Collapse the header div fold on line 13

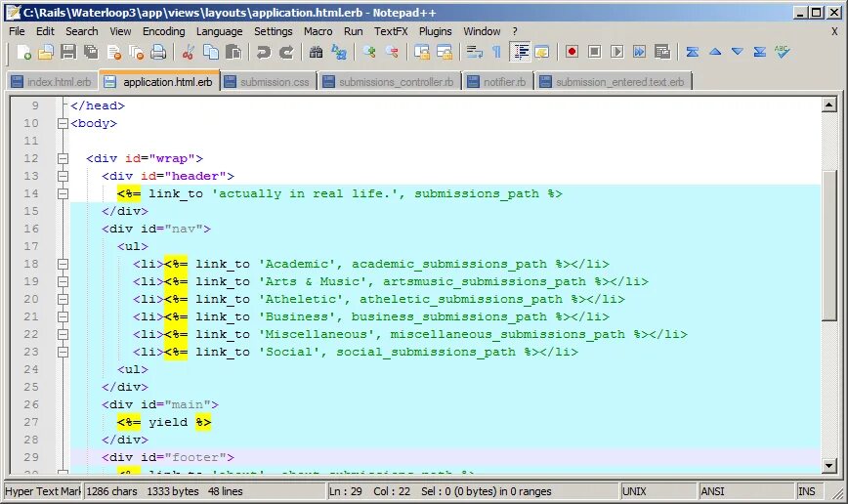tap(63, 176)
